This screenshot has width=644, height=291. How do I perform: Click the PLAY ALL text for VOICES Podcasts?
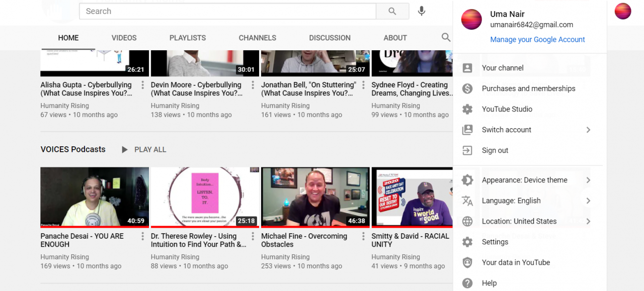pyautogui.click(x=150, y=149)
